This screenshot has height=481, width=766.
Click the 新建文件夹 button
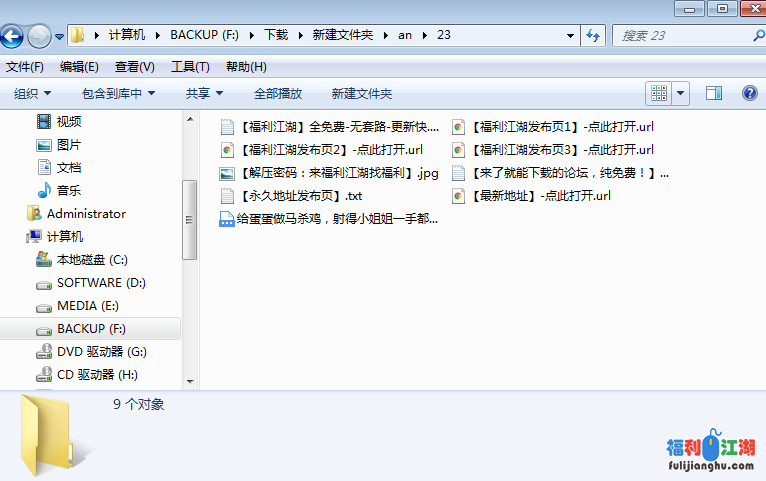(361, 94)
